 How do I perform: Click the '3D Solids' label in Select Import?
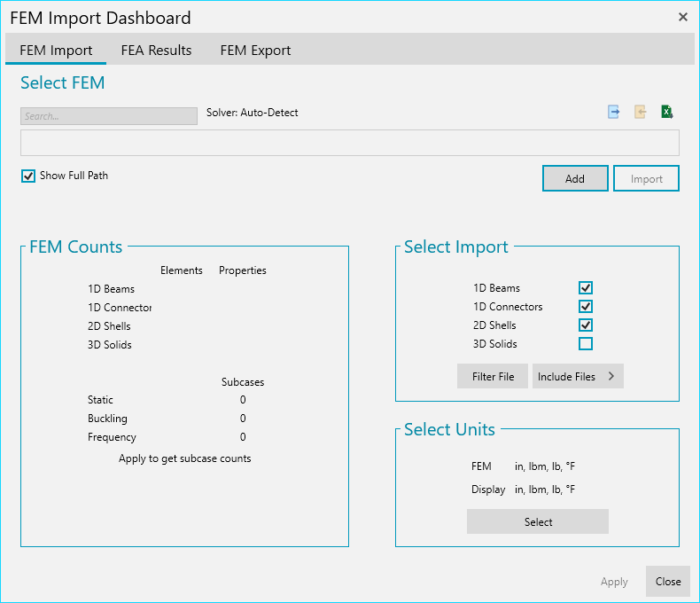(x=495, y=344)
